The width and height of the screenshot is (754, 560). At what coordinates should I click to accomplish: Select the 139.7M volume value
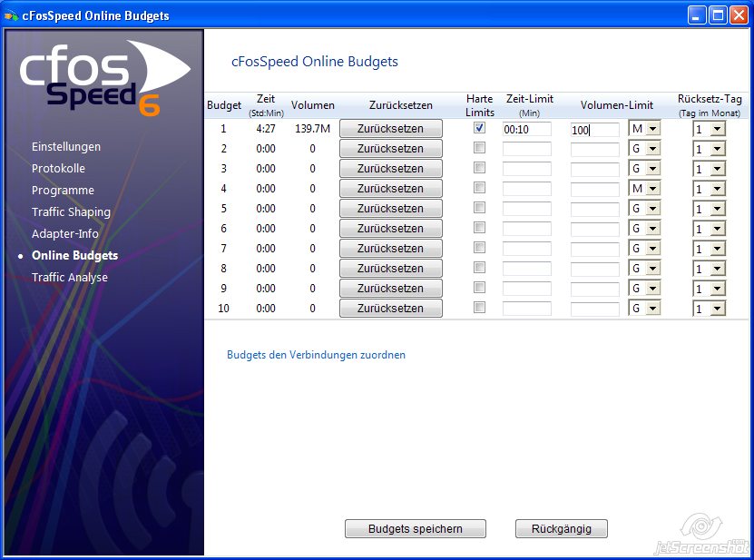[x=312, y=129]
